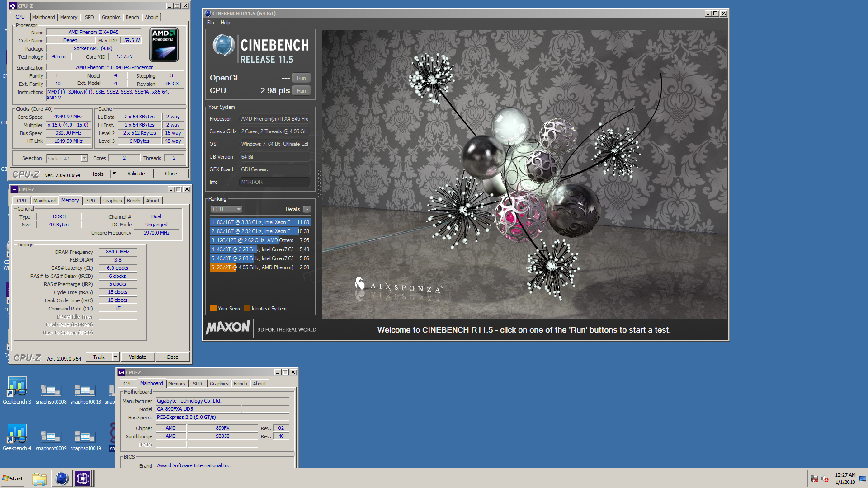This screenshot has width=868, height=488.
Task: Click the AMD Phenom II processor logo
Action: tap(164, 44)
